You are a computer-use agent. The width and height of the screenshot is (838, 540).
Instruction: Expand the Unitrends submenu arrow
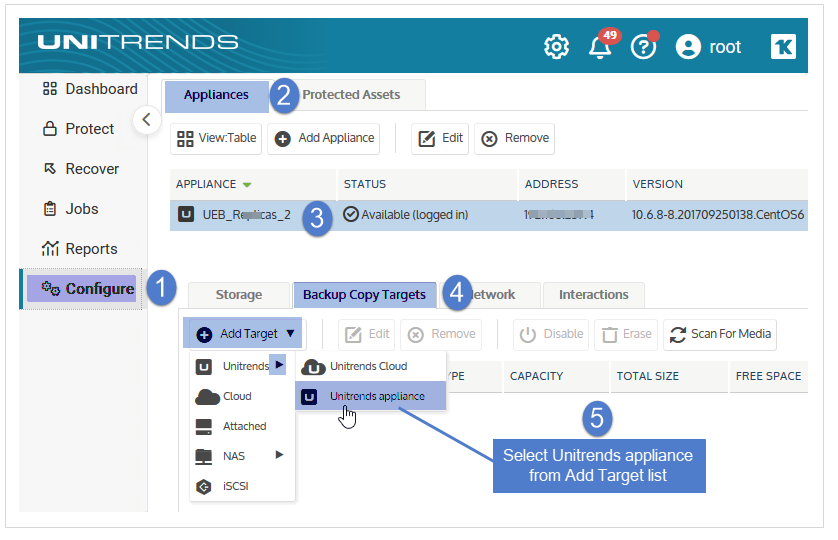[278, 365]
